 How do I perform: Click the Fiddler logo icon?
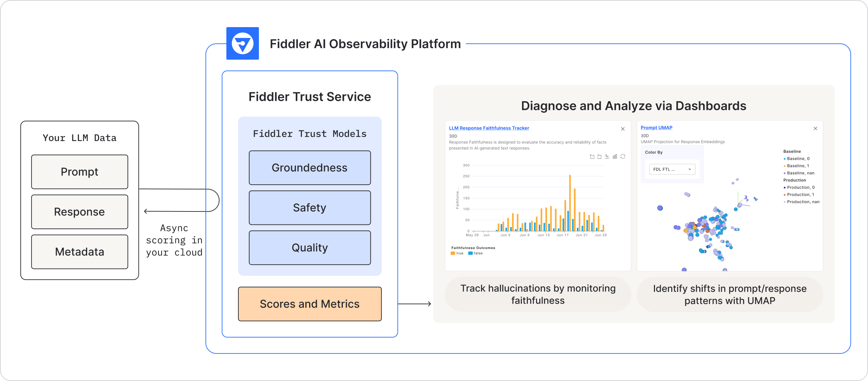click(243, 43)
